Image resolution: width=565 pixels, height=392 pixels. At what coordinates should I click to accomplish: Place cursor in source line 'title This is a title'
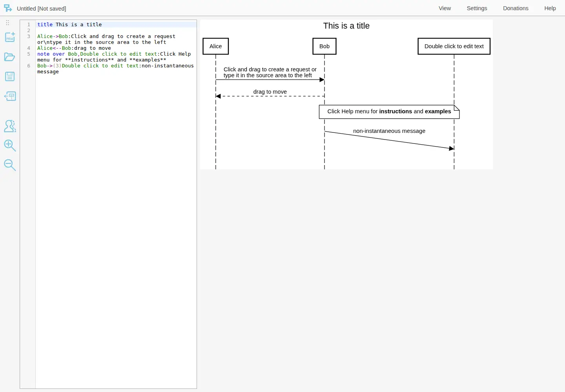coord(116,24)
